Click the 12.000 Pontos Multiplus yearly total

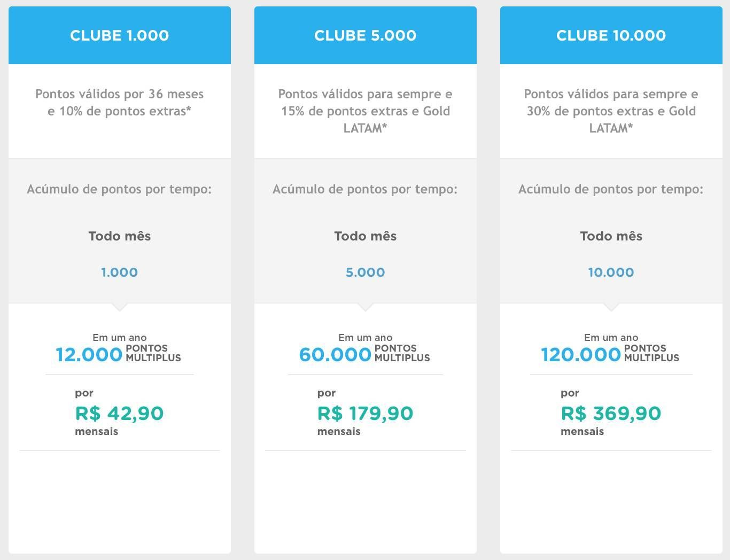click(x=119, y=354)
